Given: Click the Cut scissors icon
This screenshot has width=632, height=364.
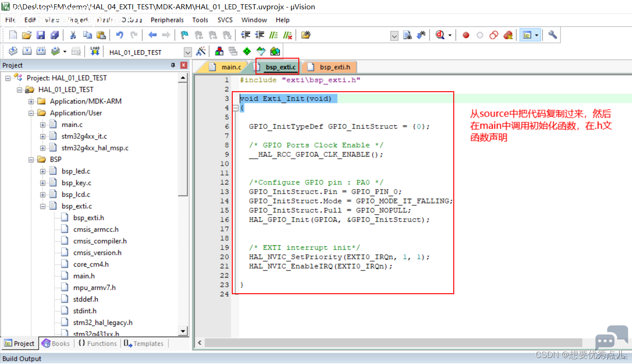Looking at the screenshot, I should pos(73,35).
